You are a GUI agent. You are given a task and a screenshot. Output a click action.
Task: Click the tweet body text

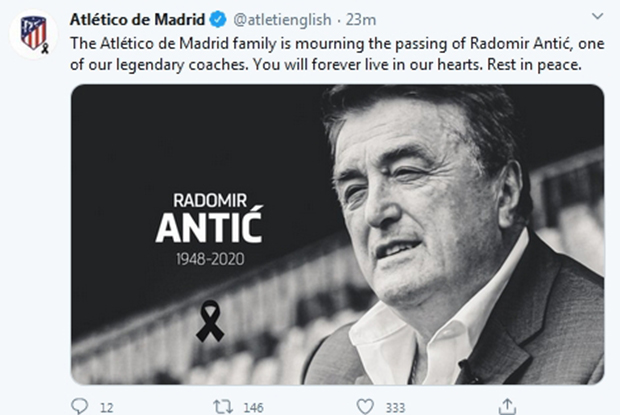pyautogui.click(x=330, y=51)
